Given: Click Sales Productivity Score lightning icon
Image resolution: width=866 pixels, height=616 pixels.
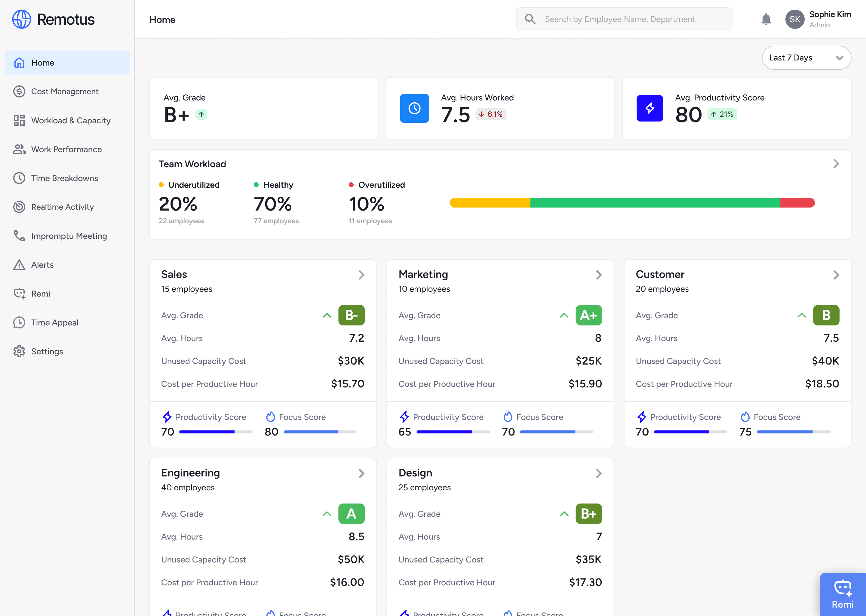Looking at the screenshot, I should 167,417.
